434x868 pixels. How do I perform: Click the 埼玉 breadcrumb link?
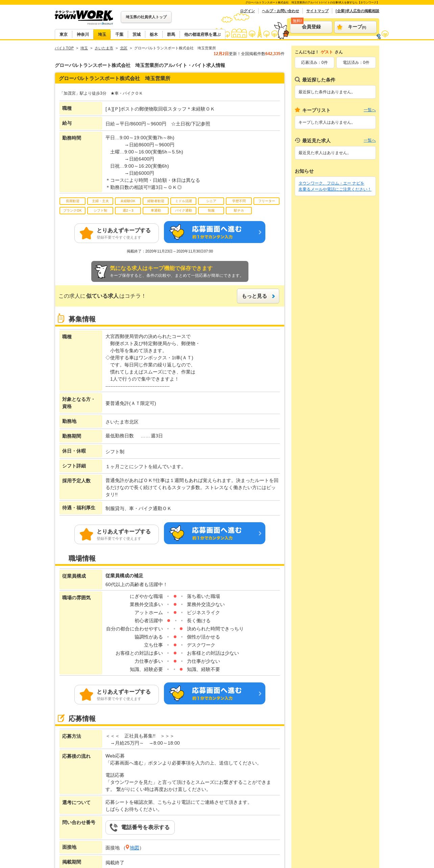(84, 48)
